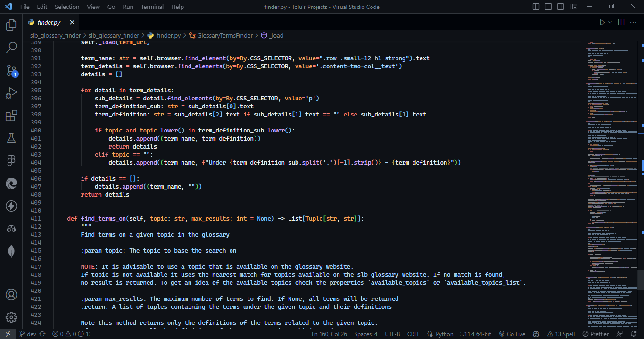The image size is (644, 339).
Task: Click Ln 160, Col 26 position indicator
Action: pos(329,334)
